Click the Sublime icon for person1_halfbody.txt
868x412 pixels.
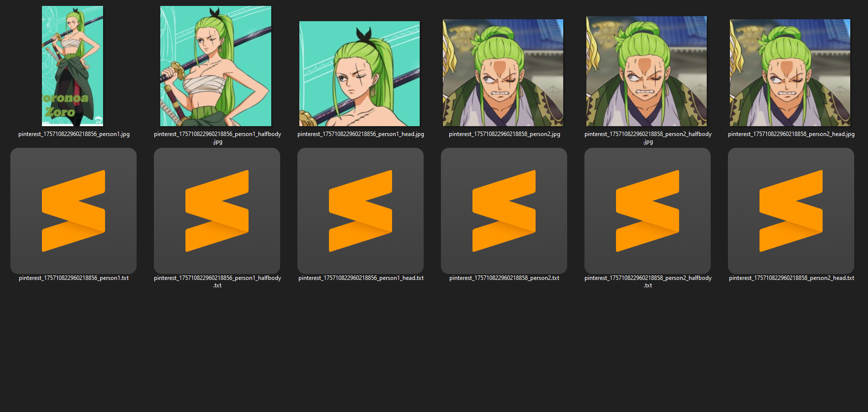coord(217,211)
